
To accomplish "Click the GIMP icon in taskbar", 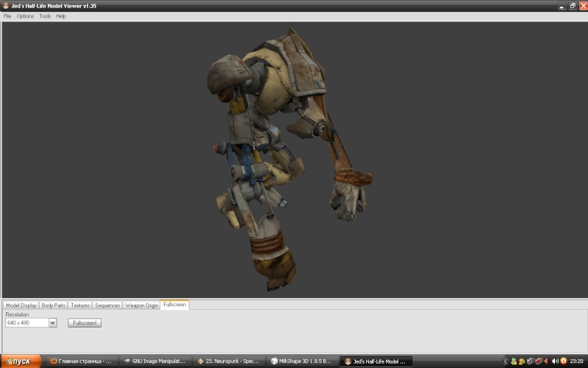I will (126, 361).
